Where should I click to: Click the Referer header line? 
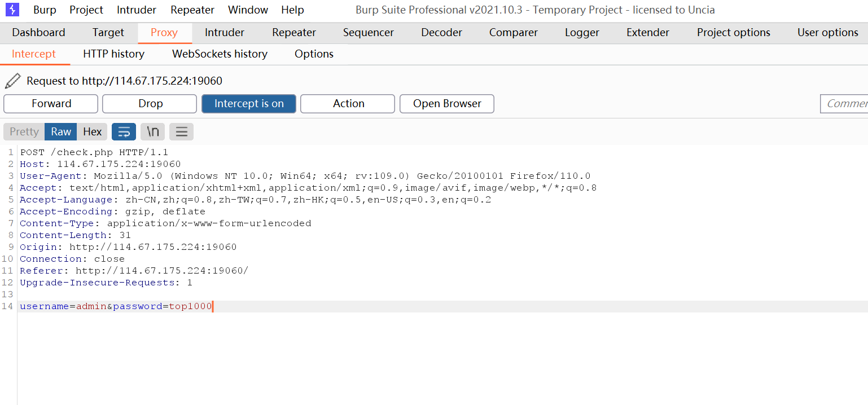coord(134,271)
